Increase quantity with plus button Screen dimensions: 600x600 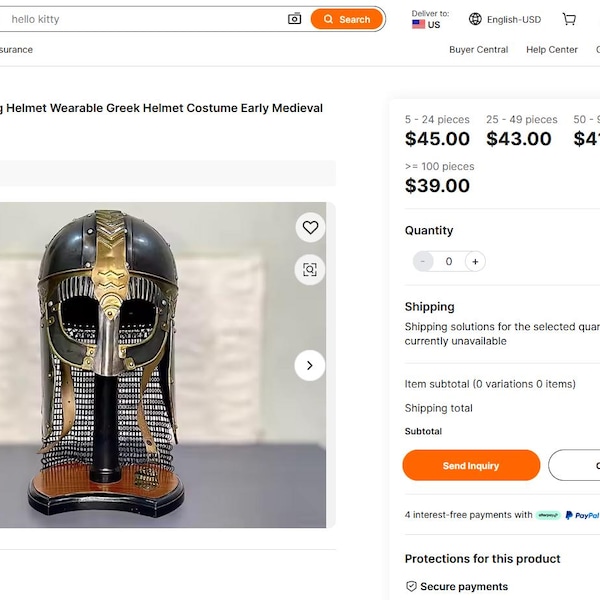tap(475, 261)
